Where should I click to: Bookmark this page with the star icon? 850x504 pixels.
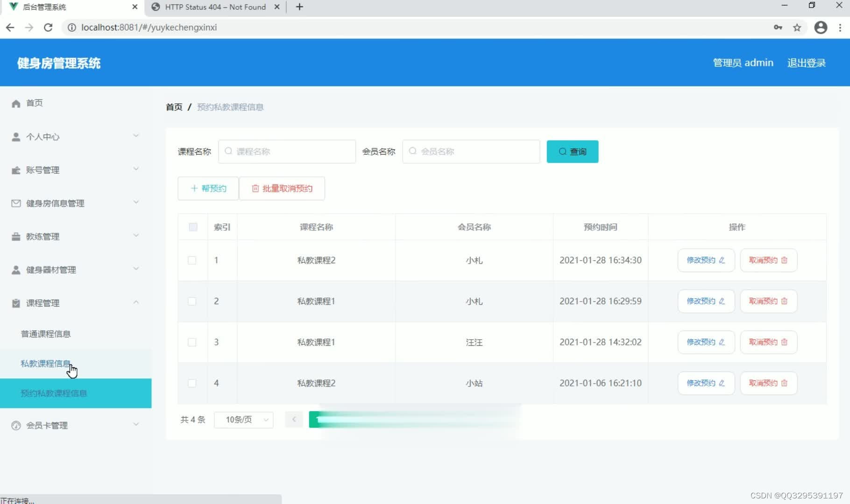pyautogui.click(x=797, y=28)
